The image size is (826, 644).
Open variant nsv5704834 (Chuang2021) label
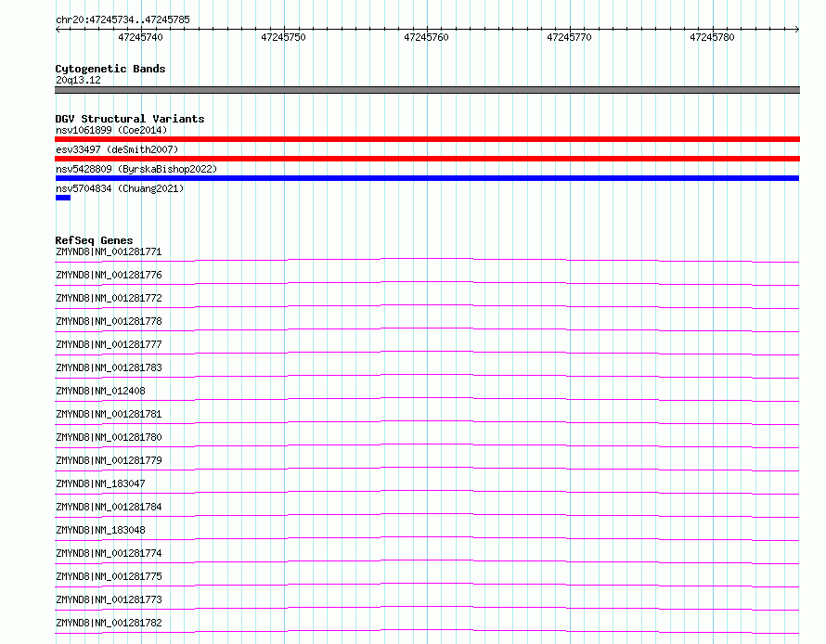[x=120, y=188]
